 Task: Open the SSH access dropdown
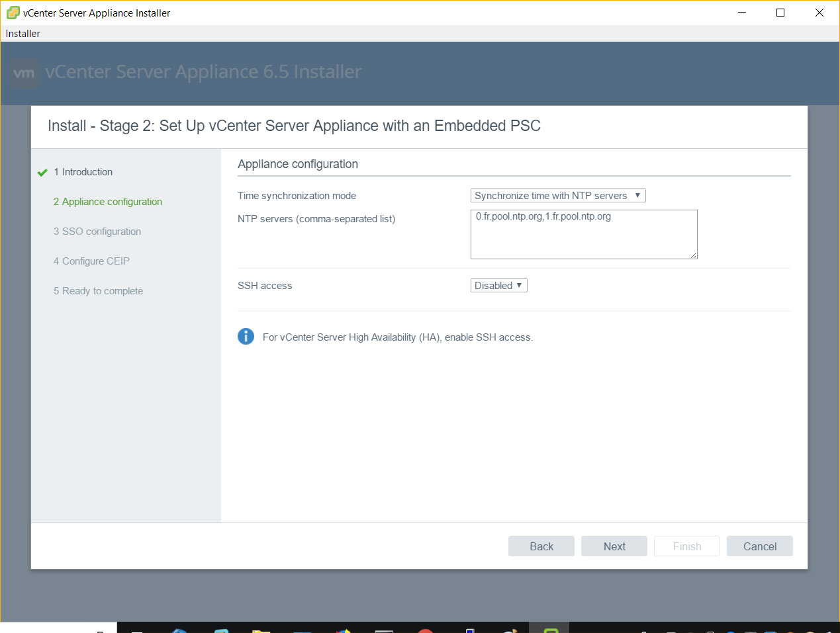pyautogui.click(x=499, y=286)
